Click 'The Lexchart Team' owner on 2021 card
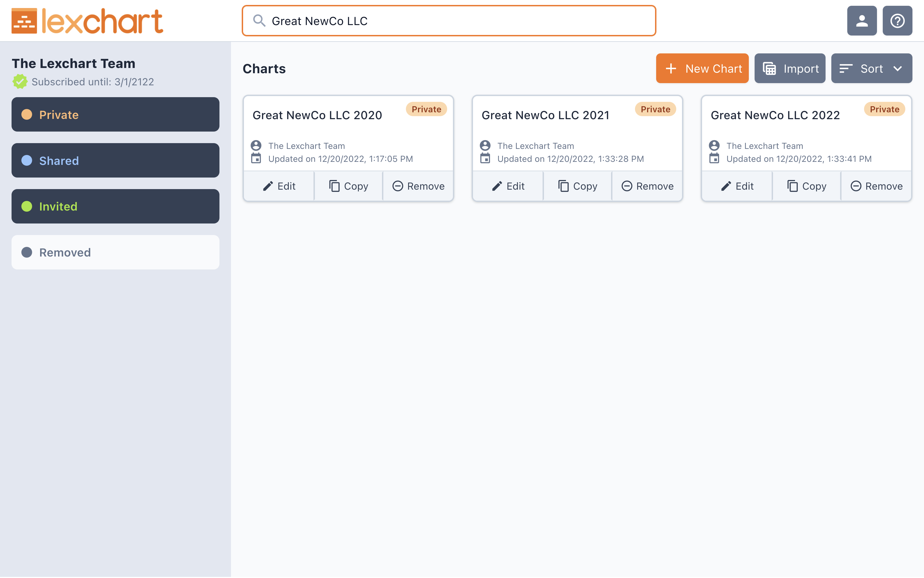The height and width of the screenshot is (578, 924). (536, 146)
